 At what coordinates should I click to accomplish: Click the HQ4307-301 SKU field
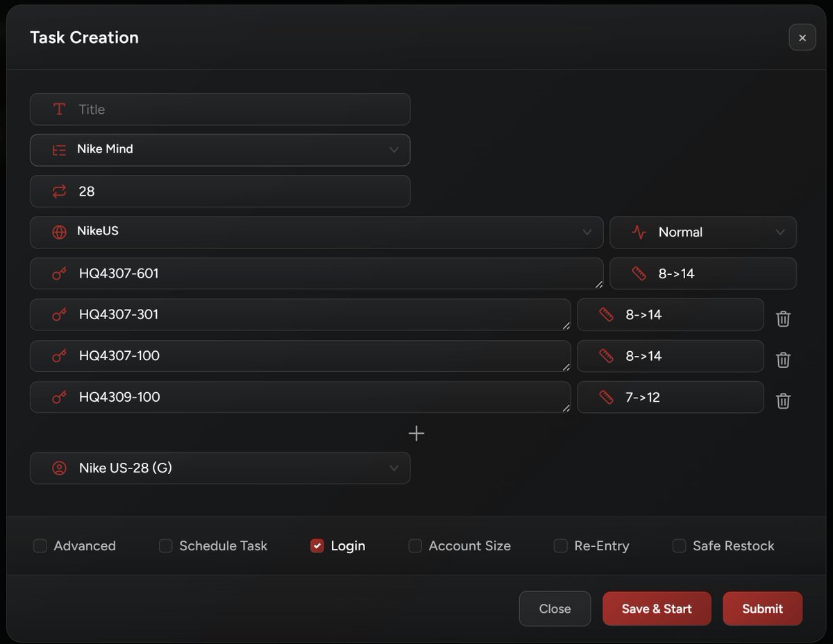(300, 314)
